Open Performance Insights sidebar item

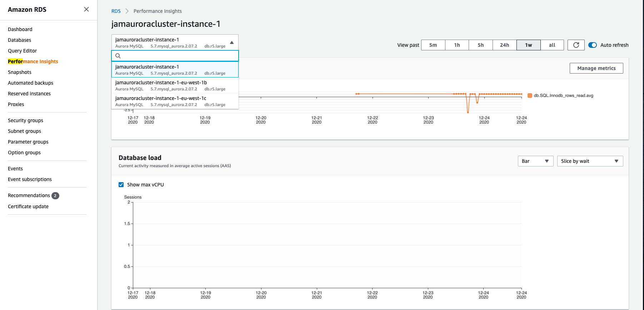click(x=33, y=61)
